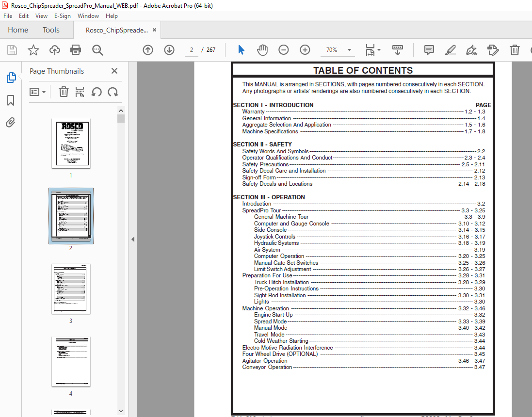Add the document to starred files
Image resolution: width=532 pixels, height=417 pixels.
(x=33, y=50)
